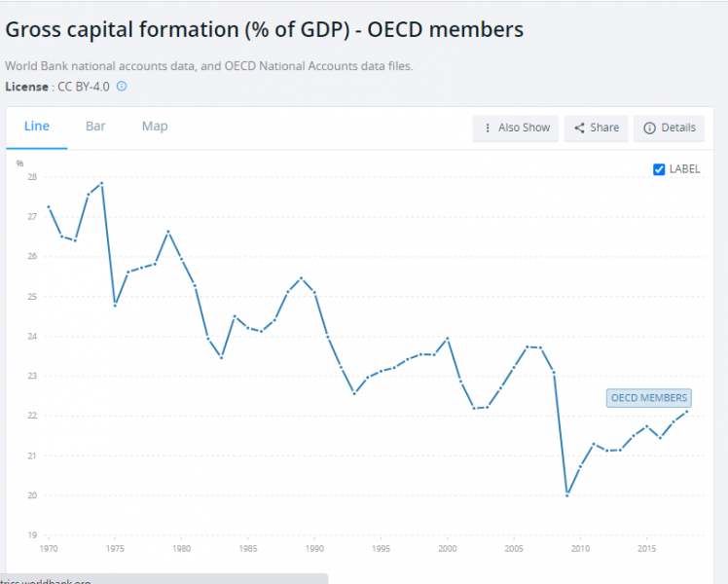
Task: Toggle the LABEL checkbox off
Action: [659, 169]
